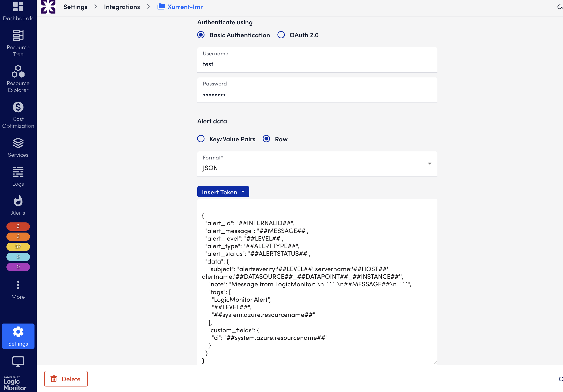Go to Resource Explorer
563x392 pixels.
(x=18, y=79)
